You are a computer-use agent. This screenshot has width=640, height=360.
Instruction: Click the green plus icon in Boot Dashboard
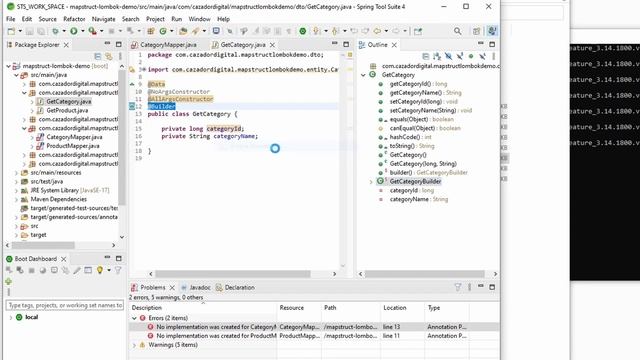point(8,282)
